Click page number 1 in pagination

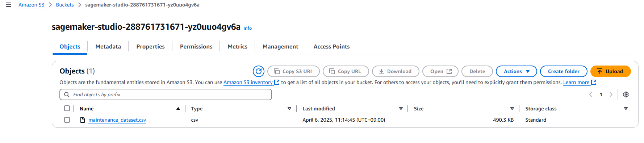601,94
